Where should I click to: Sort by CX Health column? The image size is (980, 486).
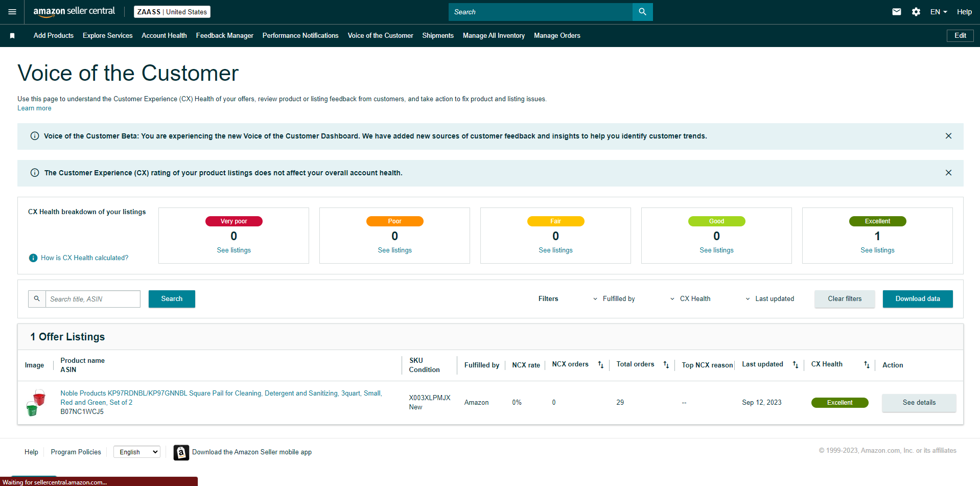[867, 365]
